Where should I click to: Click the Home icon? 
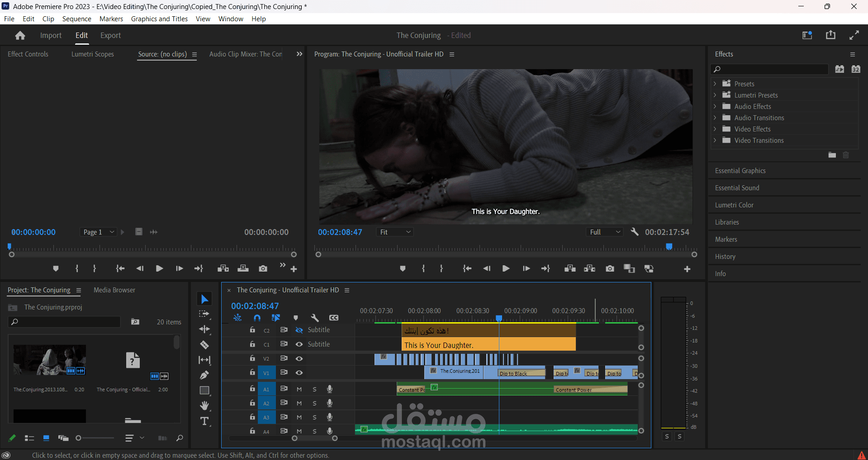click(x=20, y=36)
